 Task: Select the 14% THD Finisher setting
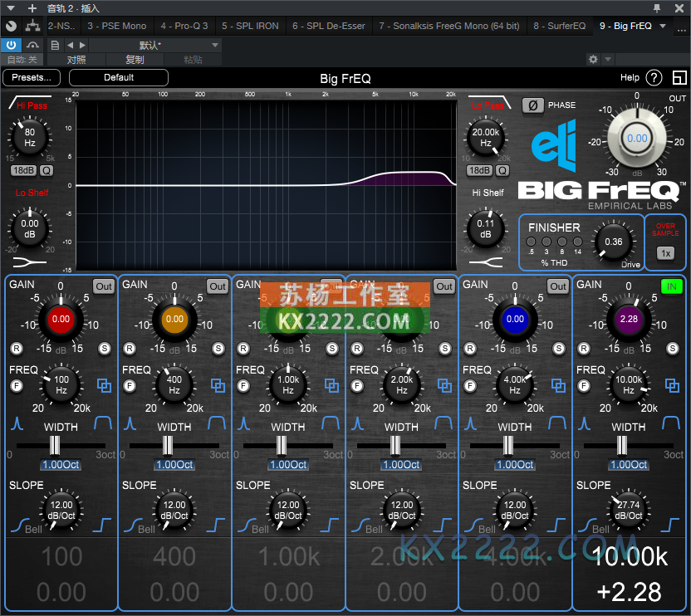(577, 242)
